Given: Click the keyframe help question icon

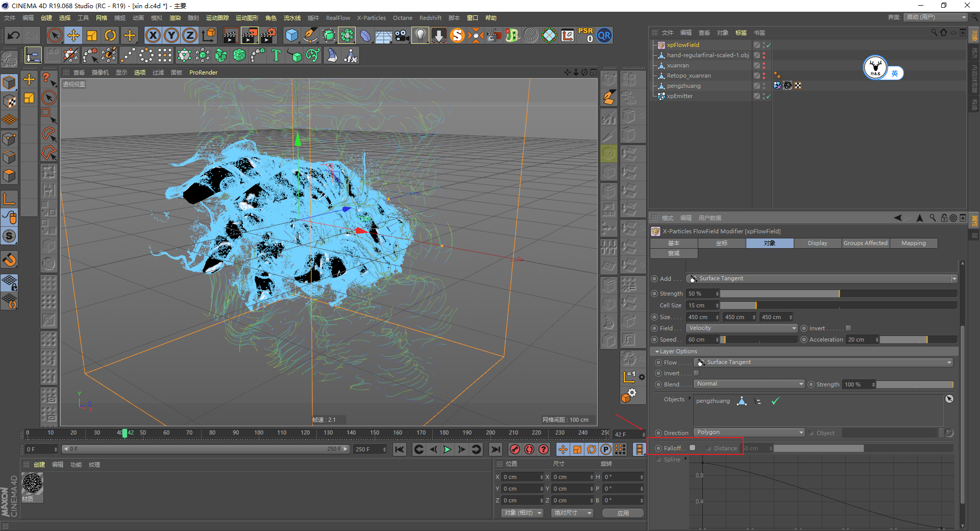Looking at the screenshot, I should click(544, 449).
